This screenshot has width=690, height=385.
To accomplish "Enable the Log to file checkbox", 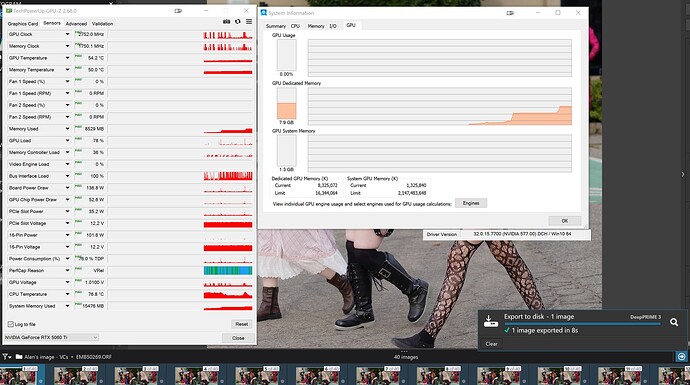I will 11,324.
